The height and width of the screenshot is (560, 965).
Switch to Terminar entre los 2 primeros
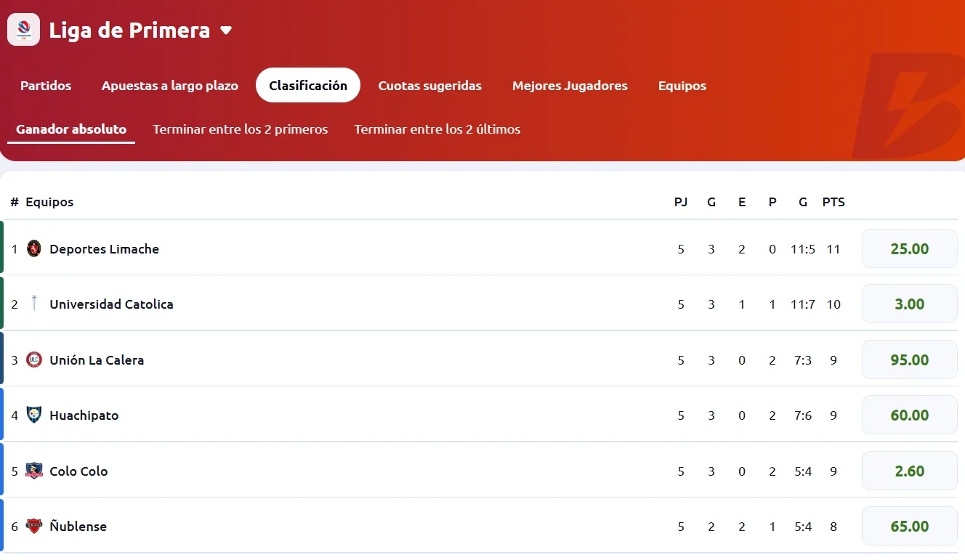pyautogui.click(x=240, y=129)
